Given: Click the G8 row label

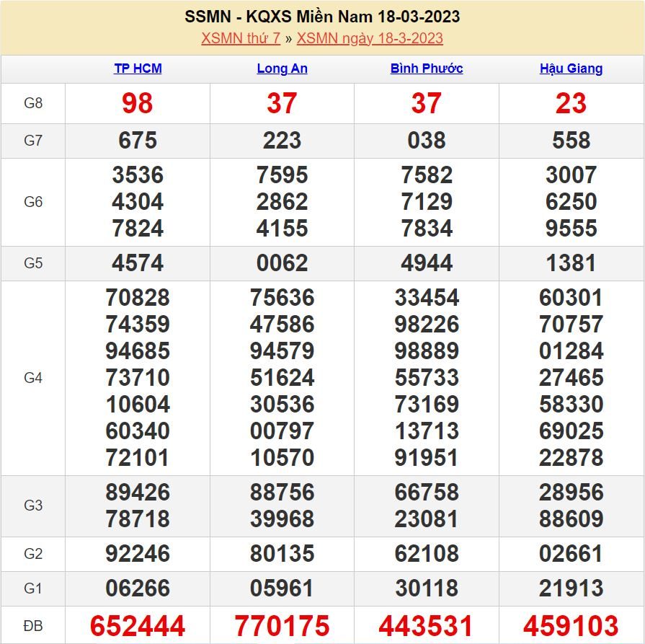Looking at the screenshot, I should tap(33, 103).
